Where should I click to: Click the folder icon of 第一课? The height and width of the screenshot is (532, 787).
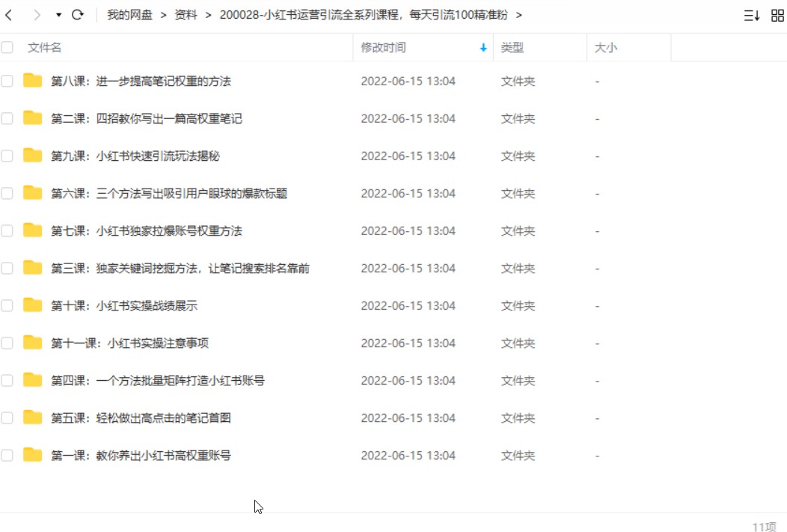click(33, 455)
